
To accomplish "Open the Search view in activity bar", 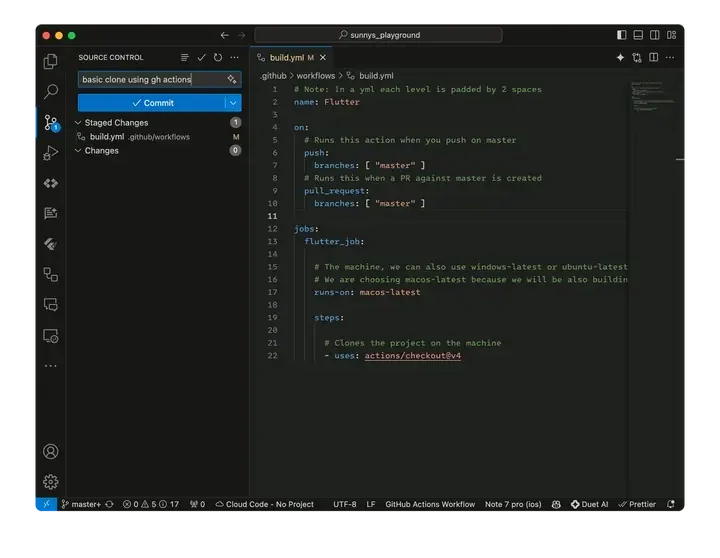I will pos(51,92).
